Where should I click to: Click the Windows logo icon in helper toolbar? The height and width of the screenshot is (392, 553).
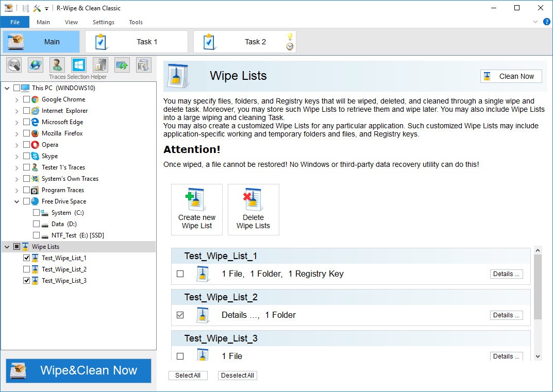(79, 65)
